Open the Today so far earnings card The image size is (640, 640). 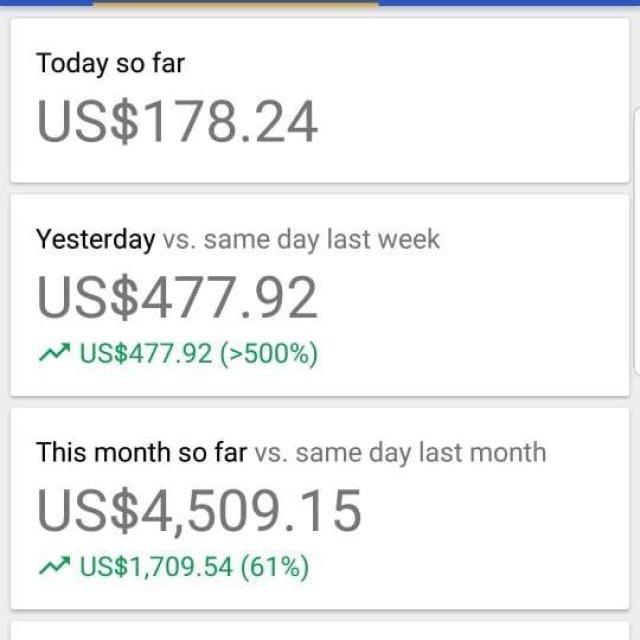[320, 100]
